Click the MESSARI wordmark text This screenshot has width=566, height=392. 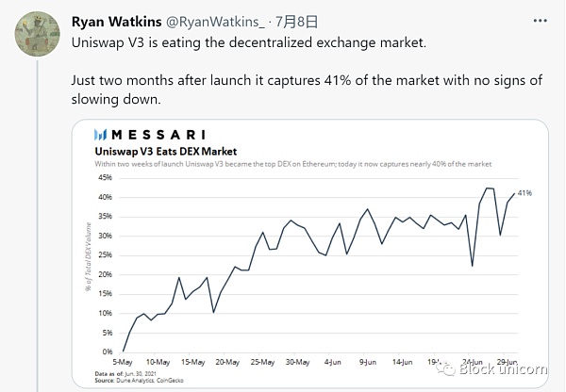(x=158, y=136)
